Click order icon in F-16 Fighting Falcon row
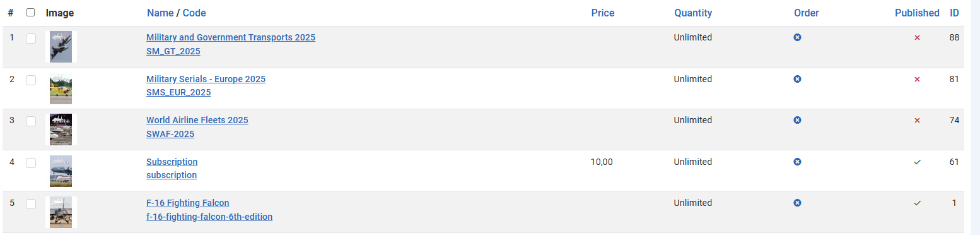 (797, 203)
